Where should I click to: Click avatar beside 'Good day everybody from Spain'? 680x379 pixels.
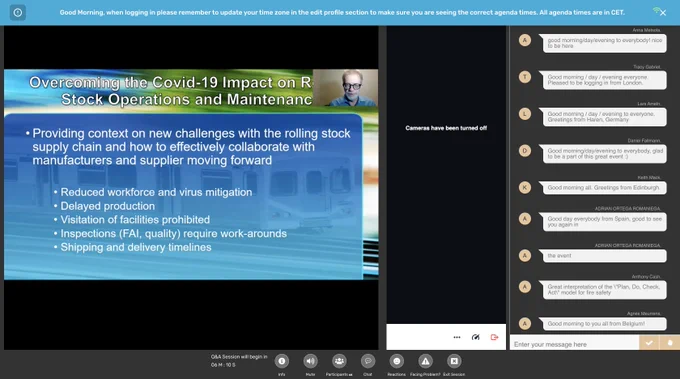tap(525, 219)
